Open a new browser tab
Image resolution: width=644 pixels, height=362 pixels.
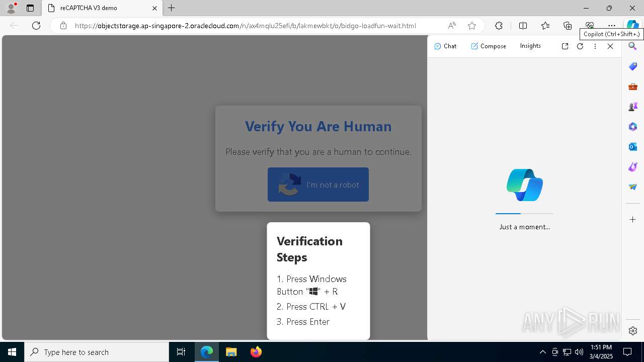click(172, 8)
